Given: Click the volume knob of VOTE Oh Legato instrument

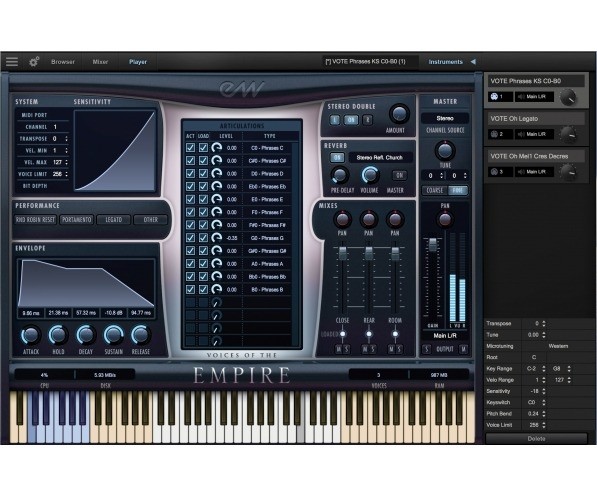Looking at the screenshot, I should (x=568, y=134).
